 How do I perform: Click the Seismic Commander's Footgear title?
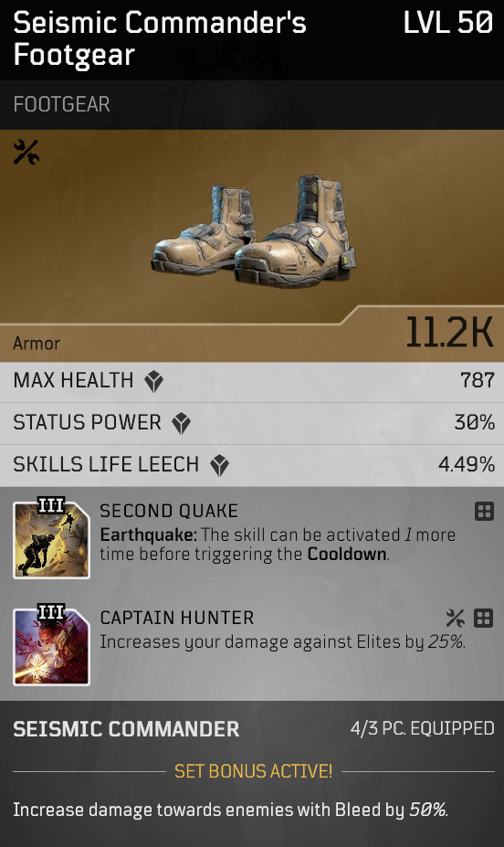click(160, 39)
